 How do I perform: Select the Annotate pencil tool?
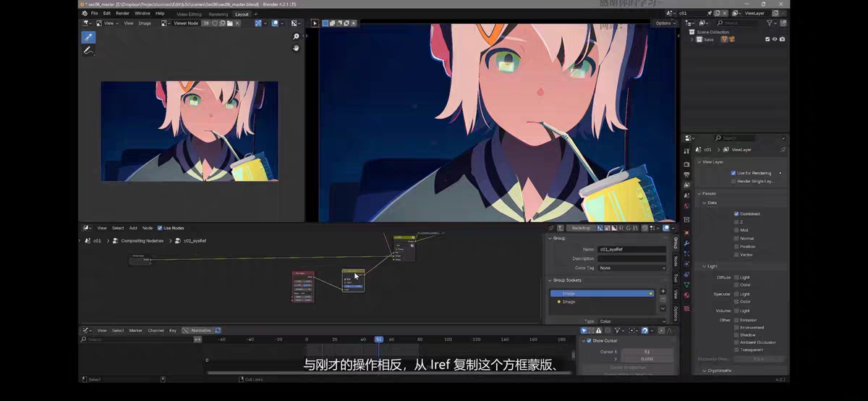(x=88, y=51)
